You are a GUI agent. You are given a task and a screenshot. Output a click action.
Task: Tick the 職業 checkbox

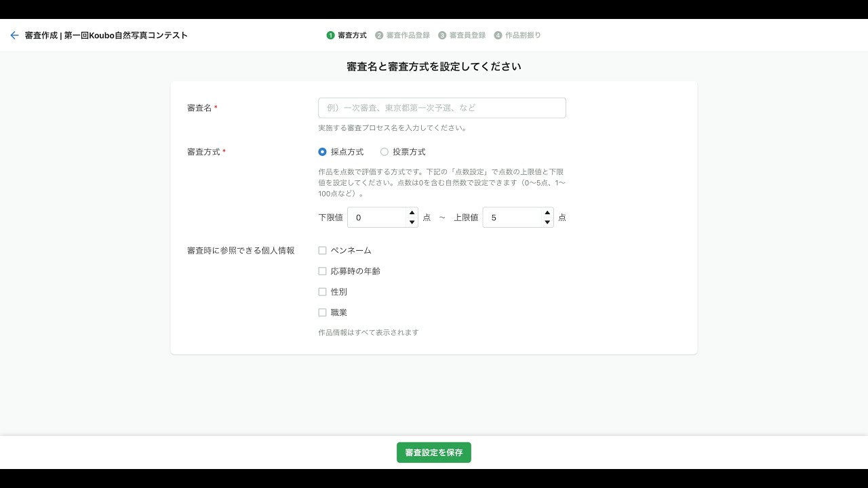[x=323, y=312]
